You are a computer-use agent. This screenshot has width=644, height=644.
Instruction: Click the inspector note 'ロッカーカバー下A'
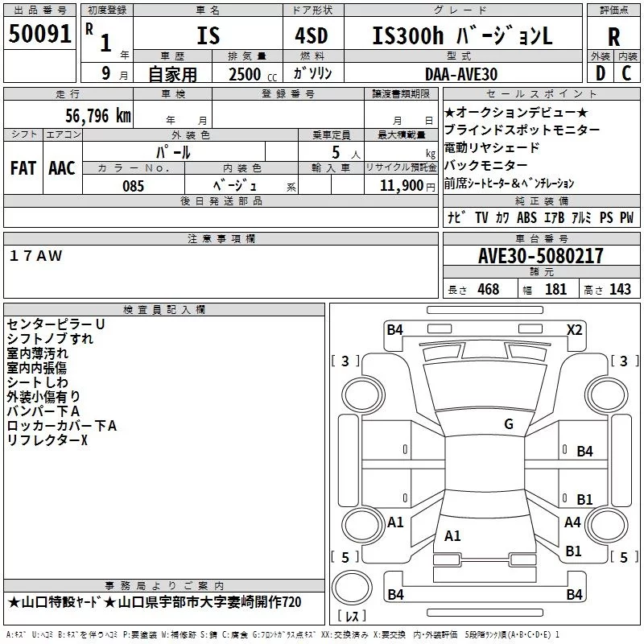point(62,426)
